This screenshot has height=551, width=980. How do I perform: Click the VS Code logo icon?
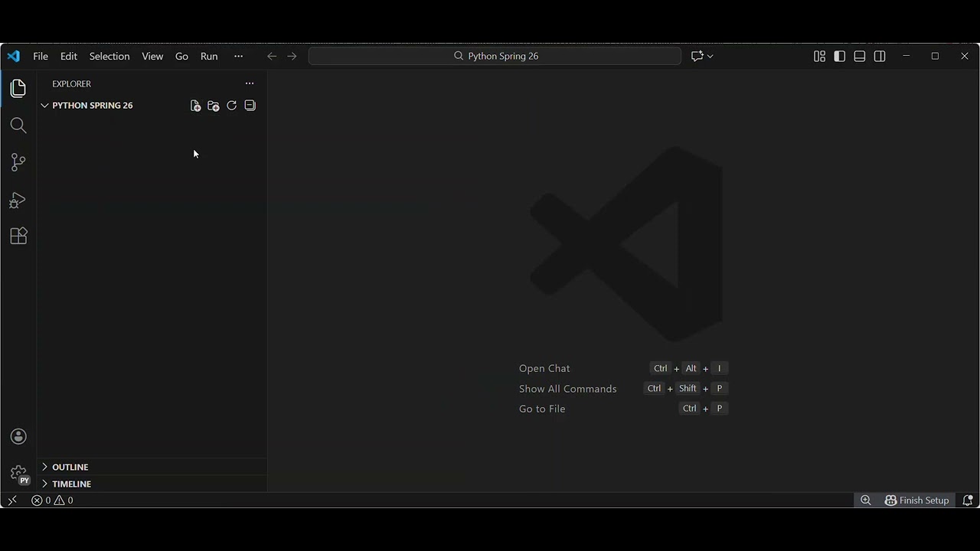(x=13, y=56)
